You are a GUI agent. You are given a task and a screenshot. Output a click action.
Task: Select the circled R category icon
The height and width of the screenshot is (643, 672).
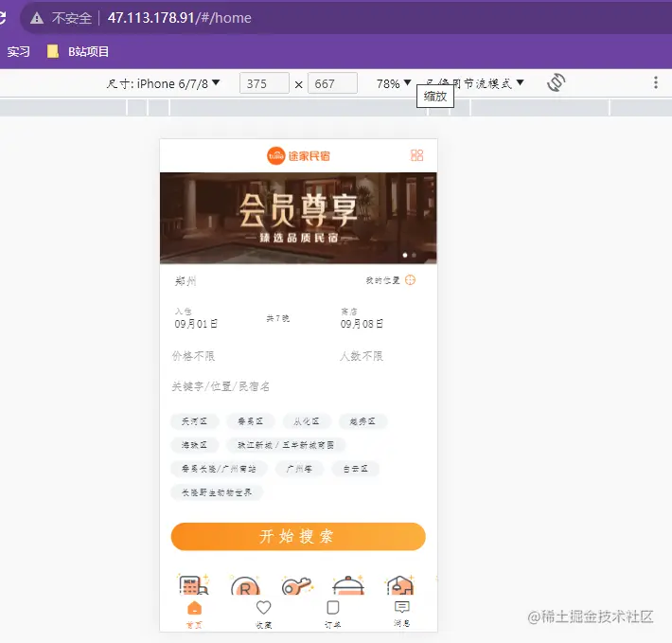[245, 585]
